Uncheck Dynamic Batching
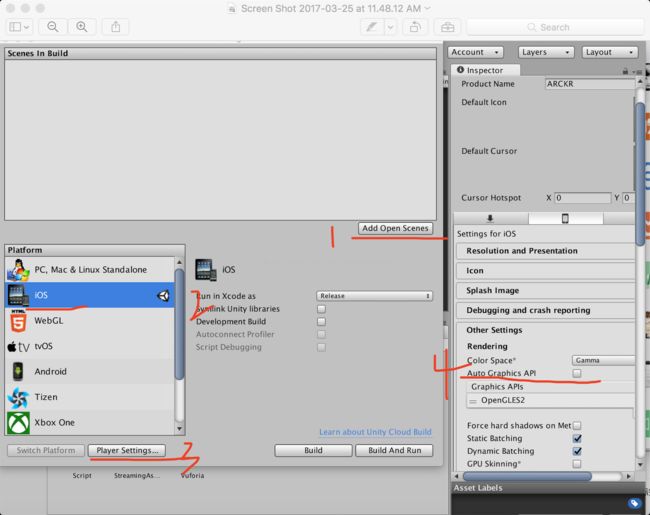Screen dimensions: 650x515 [x=577, y=451]
